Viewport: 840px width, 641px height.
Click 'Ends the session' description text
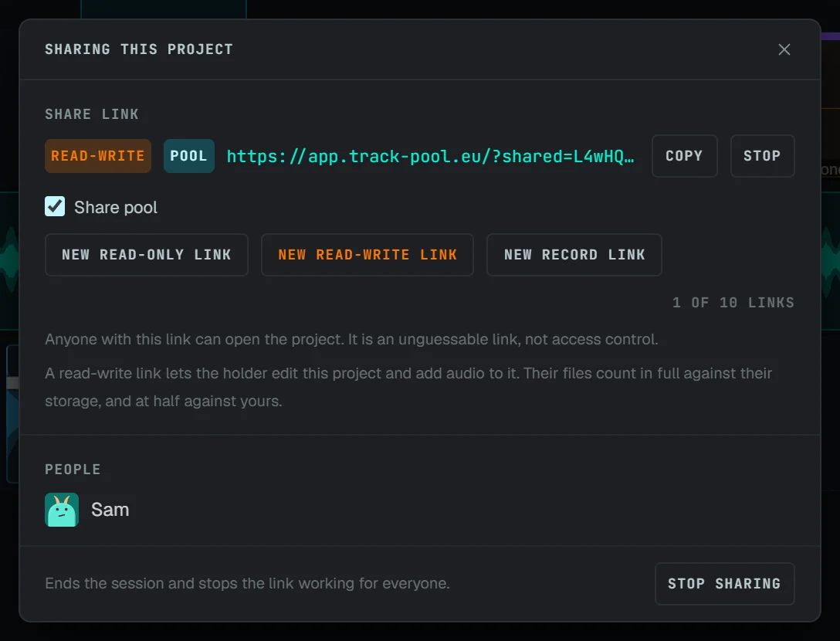tap(247, 583)
